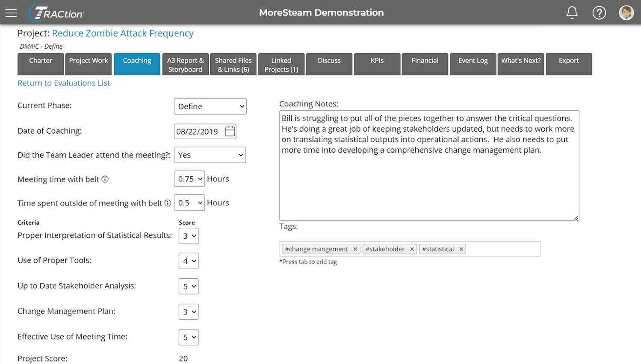Click the empty space in the tags input
641x364 pixels.
(x=502, y=249)
